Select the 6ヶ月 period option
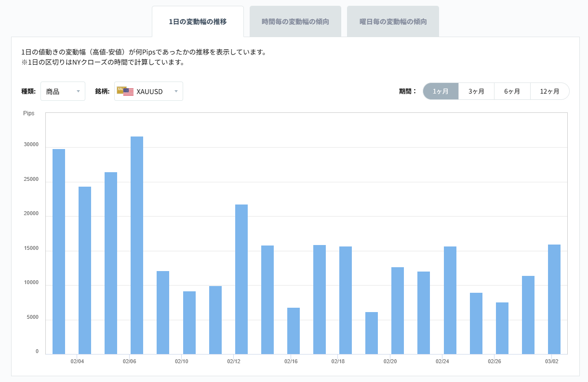The width and height of the screenshot is (588, 382). 512,91
